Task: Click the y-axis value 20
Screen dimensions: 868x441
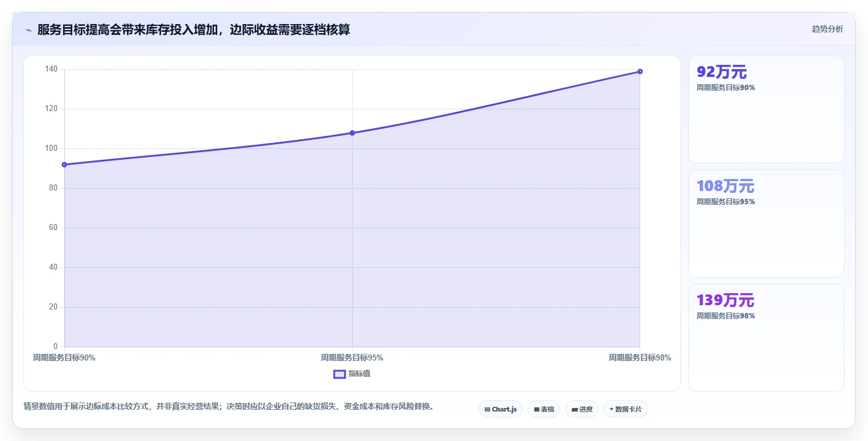Action: coord(54,307)
